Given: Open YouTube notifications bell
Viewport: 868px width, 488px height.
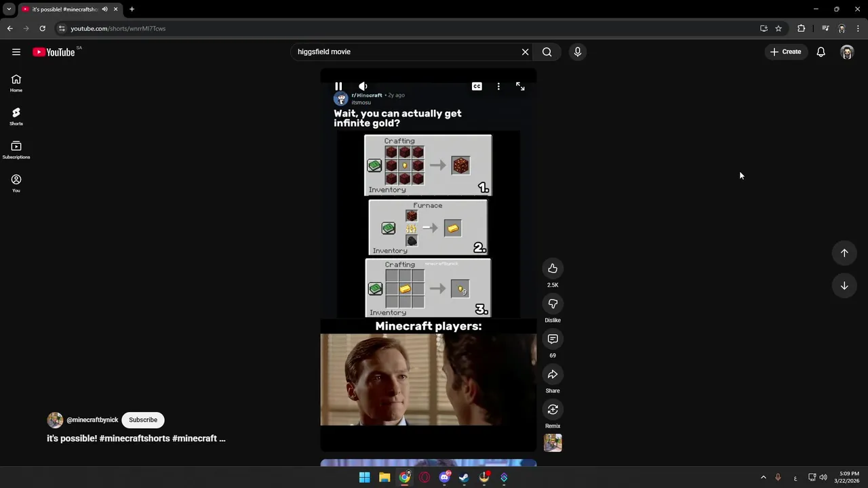Looking at the screenshot, I should tap(821, 52).
